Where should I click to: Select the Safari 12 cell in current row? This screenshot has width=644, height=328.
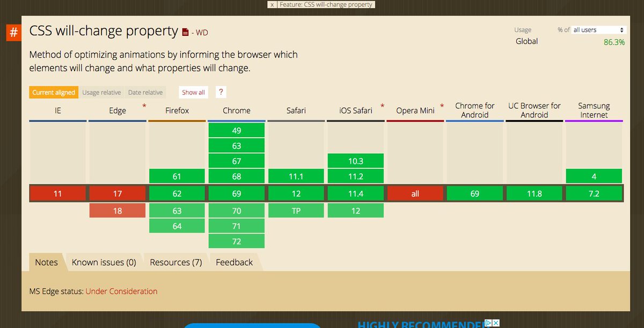coord(296,193)
